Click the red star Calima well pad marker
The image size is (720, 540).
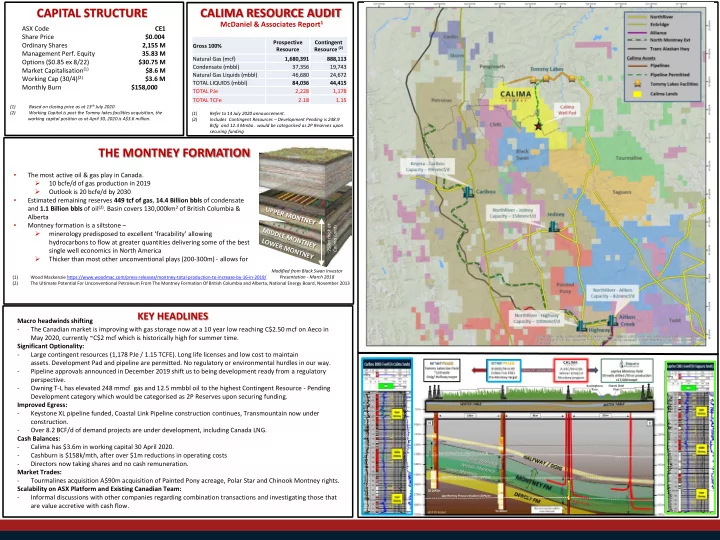[538, 125]
